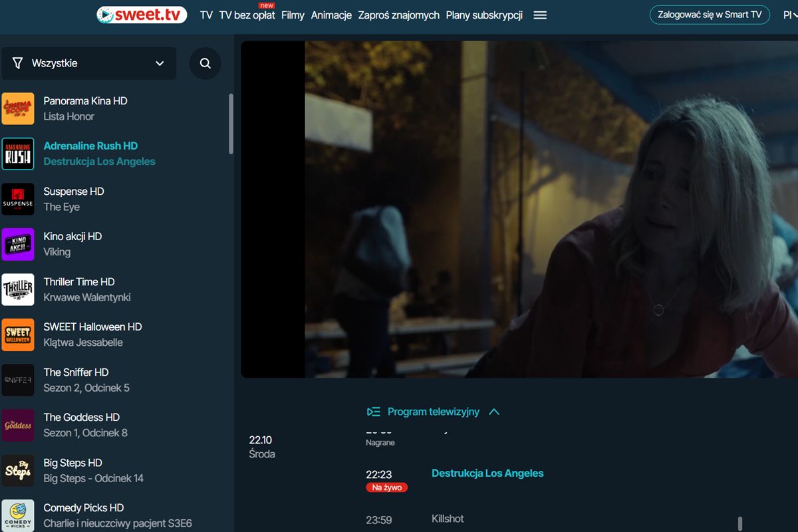Open the sweet.tv logo home link

[142, 15]
